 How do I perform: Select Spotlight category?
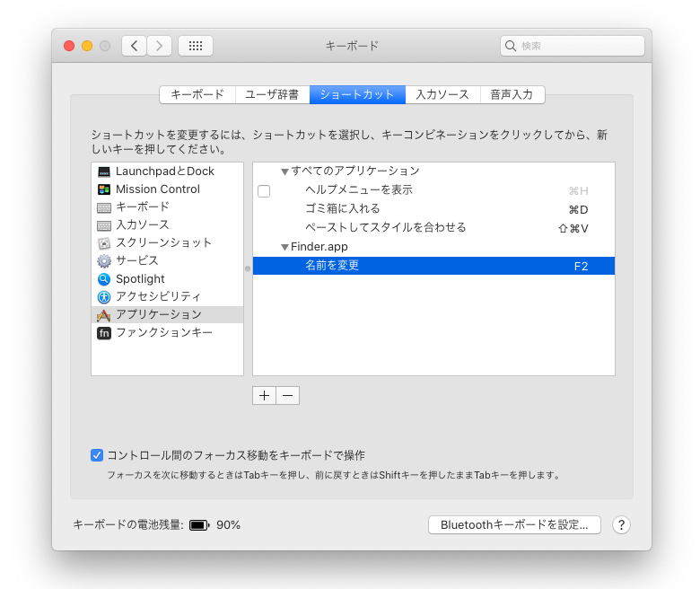tap(168, 279)
